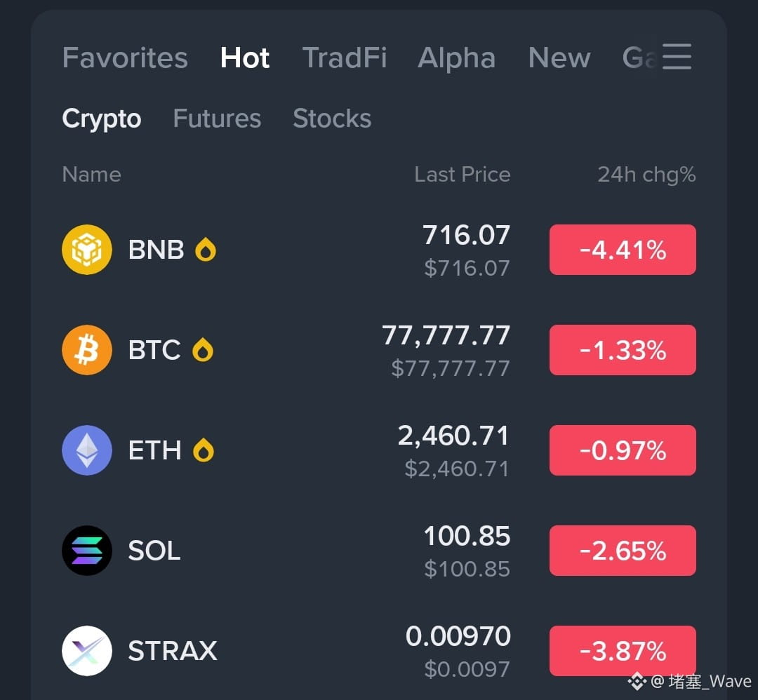Click the BNB -4.41% change badge
Image resolution: width=758 pixels, height=700 pixels.
623,250
